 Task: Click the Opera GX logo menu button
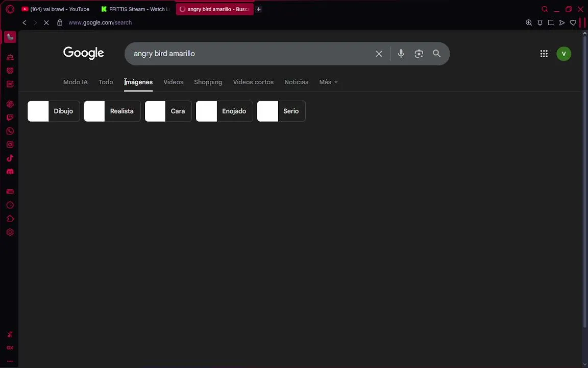click(10, 9)
